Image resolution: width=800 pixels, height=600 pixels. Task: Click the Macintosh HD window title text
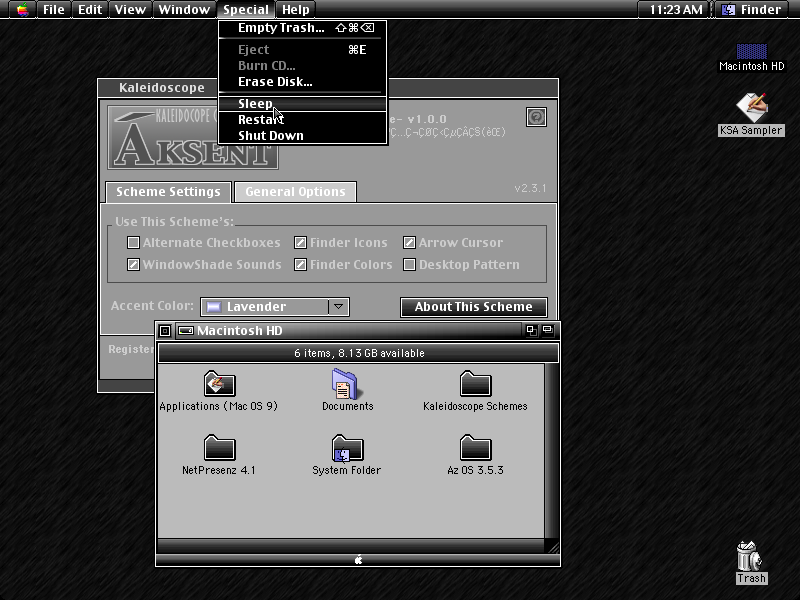240,331
